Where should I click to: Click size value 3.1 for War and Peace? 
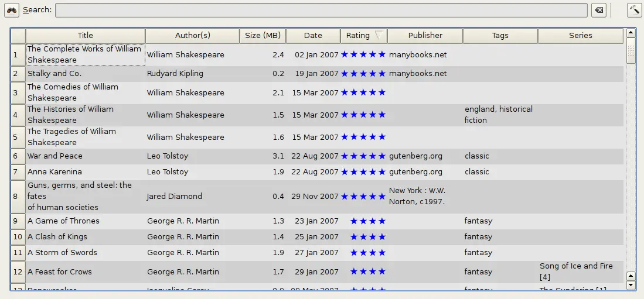coord(278,156)
